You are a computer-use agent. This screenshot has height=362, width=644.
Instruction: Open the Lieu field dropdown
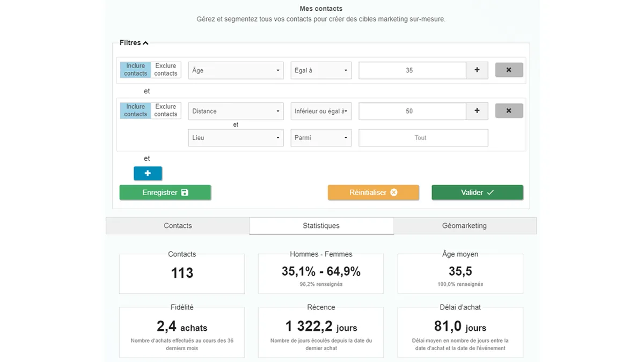coord(236,138)
